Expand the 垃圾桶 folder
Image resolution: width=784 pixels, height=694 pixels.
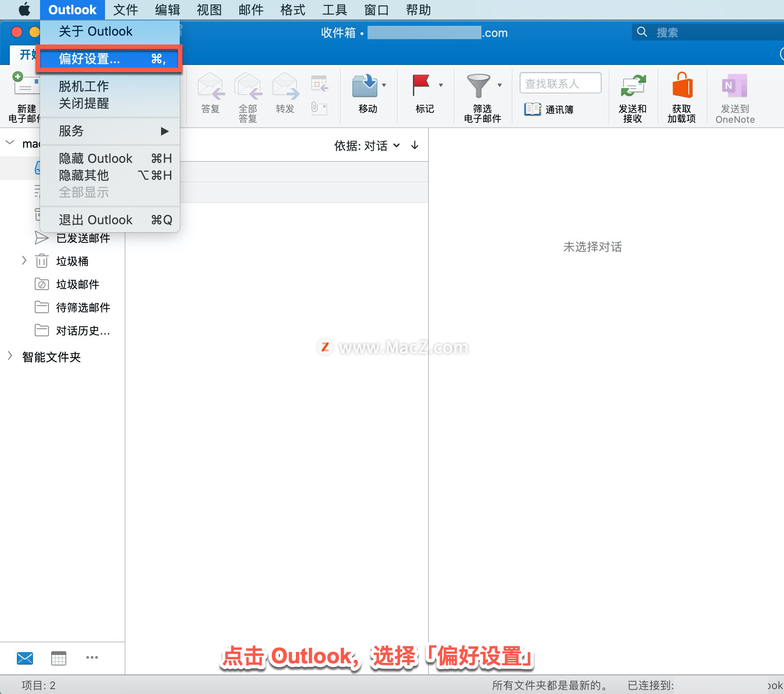point(24,260)
